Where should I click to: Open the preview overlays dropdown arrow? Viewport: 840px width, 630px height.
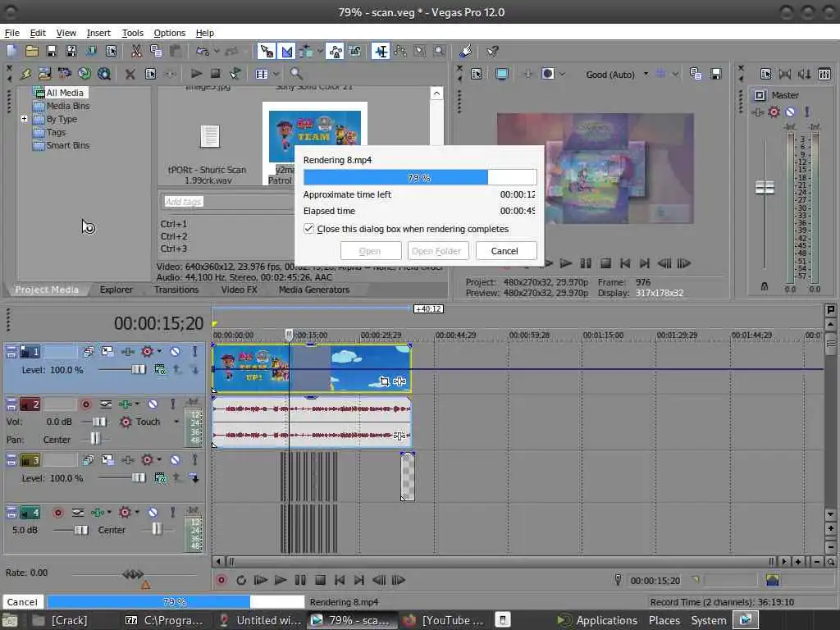point(676,74)
